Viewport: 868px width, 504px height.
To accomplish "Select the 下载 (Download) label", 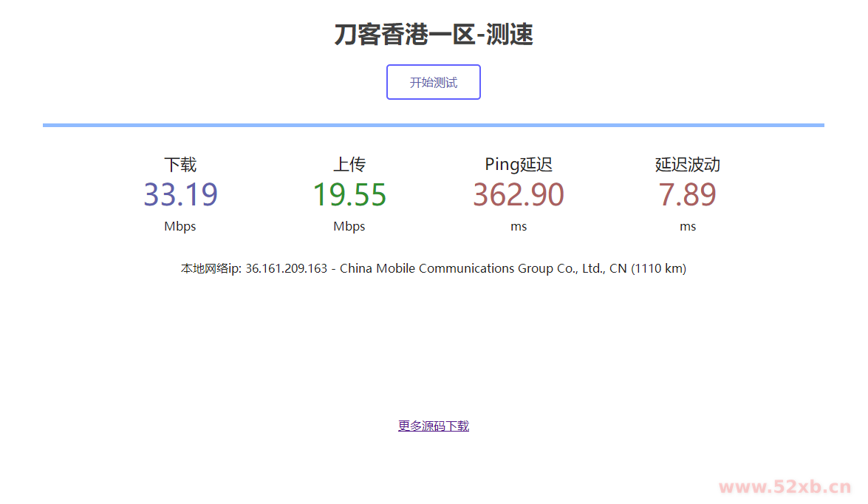I will [x=180, y=164].
